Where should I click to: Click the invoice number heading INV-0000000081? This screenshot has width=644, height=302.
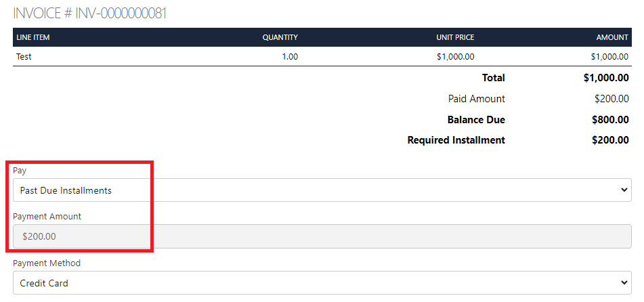[x=90, y=14]
